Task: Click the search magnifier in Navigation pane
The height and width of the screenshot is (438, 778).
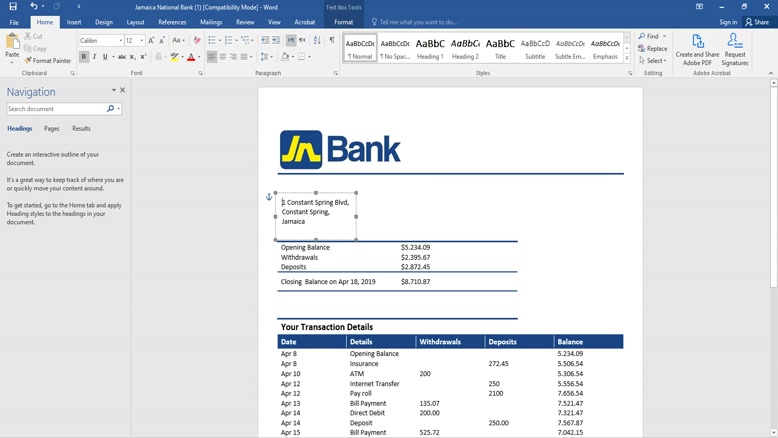Action: click(110, 109)
